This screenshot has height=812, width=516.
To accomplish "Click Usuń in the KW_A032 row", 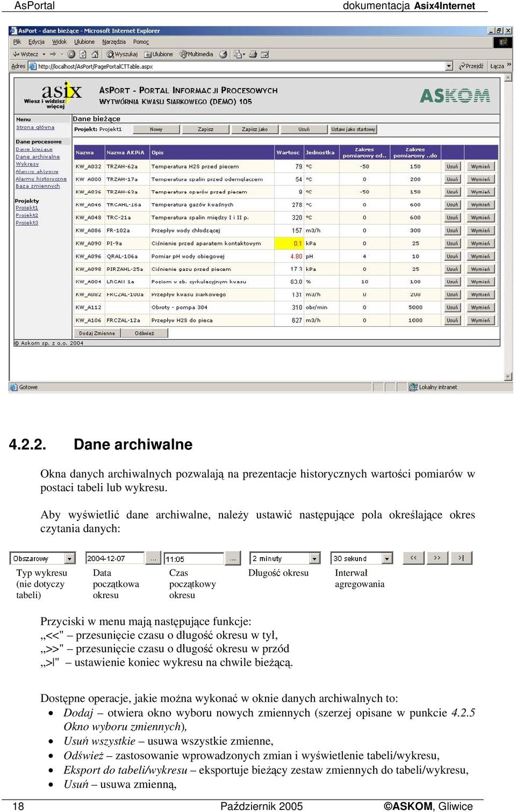I will 452,167.
